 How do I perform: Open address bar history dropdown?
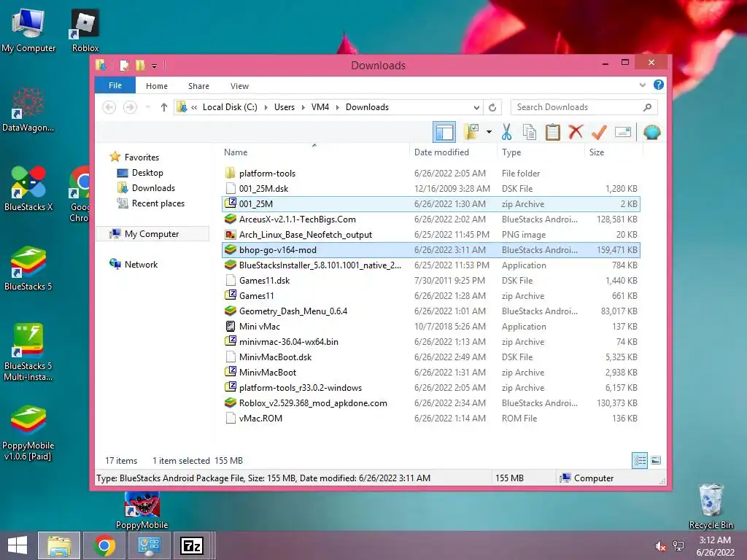[x=476, y=107]
